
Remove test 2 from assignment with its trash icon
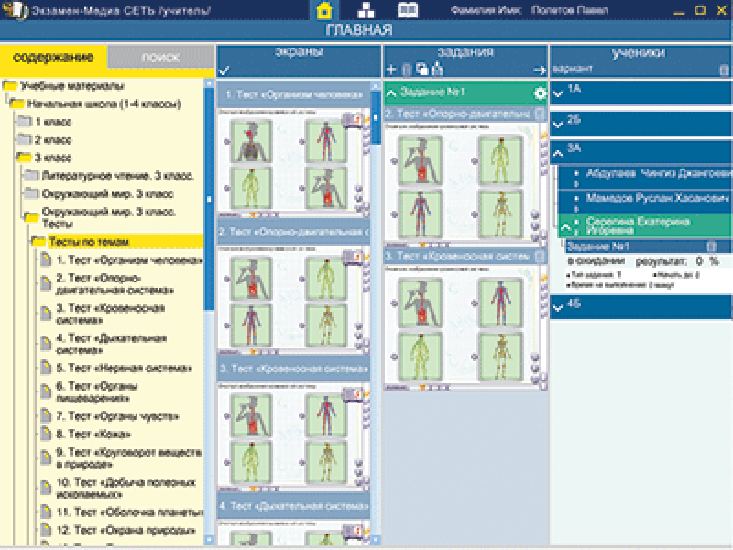coord(539,114)
